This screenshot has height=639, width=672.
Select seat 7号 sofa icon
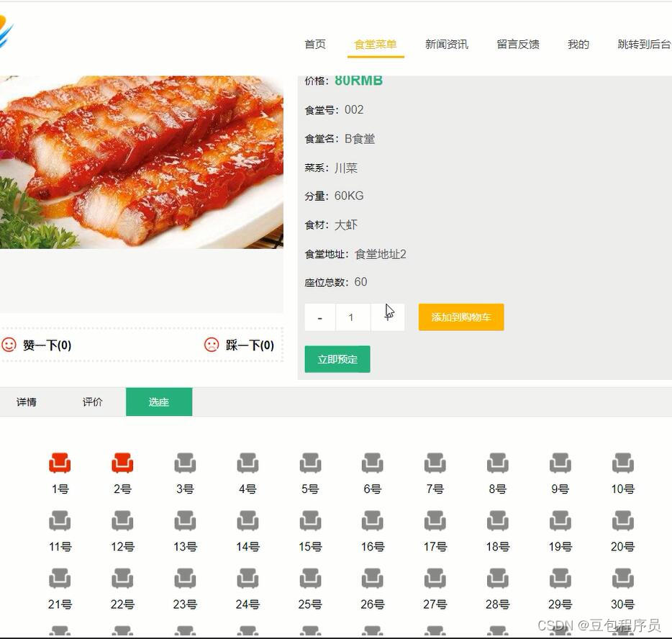(435, 463)
